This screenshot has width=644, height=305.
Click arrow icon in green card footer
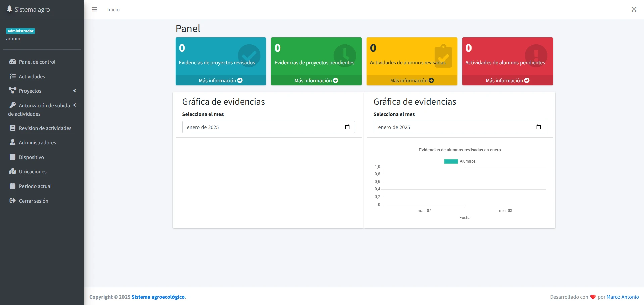[336, 80]
